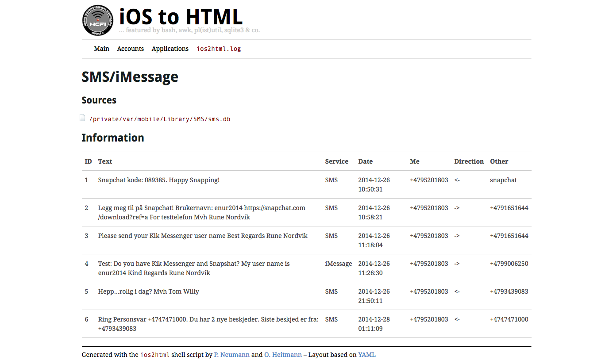This screenshot has width=613, height=364.
Task: Select message starting 'Test: Do you have Kik'
Action: pyautogui.click(x=194, y=268)
